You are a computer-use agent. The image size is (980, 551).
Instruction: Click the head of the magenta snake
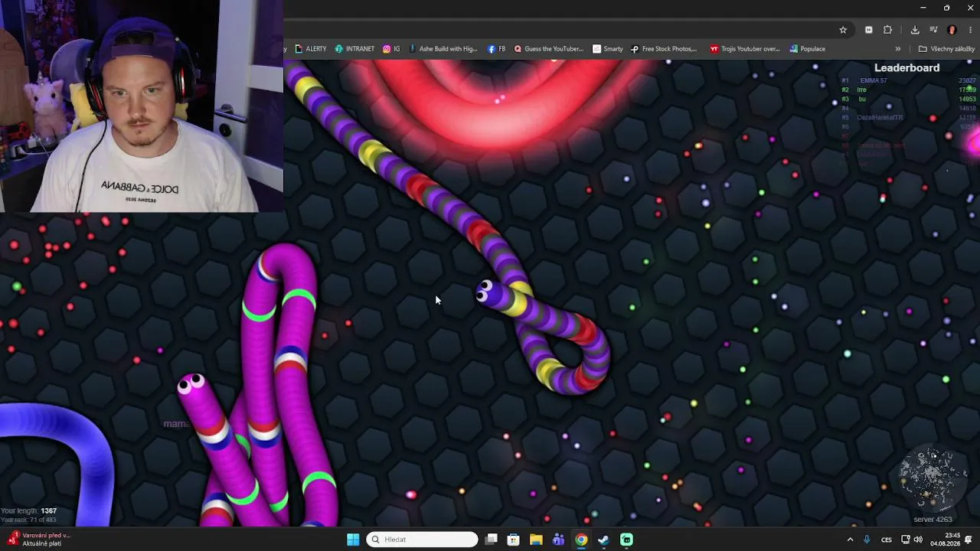[x=191, y=384]
